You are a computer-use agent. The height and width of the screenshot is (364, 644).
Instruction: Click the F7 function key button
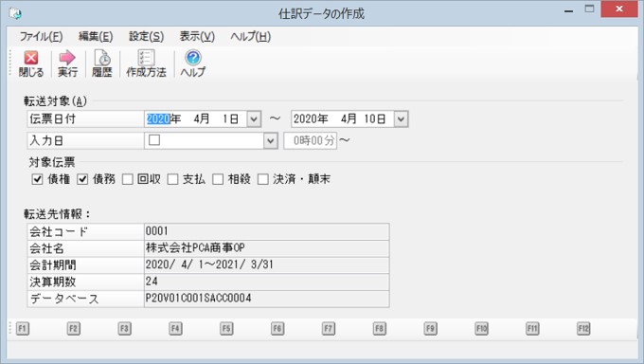[x=329, y=328]
